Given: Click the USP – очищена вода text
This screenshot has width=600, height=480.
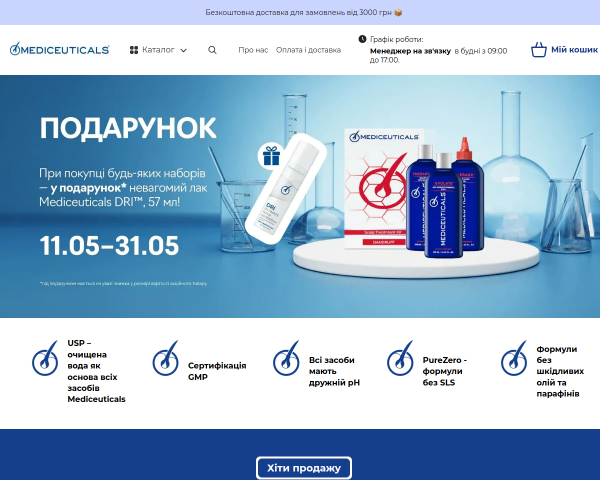Looking at the screenshot, I should tap(96, 371).
